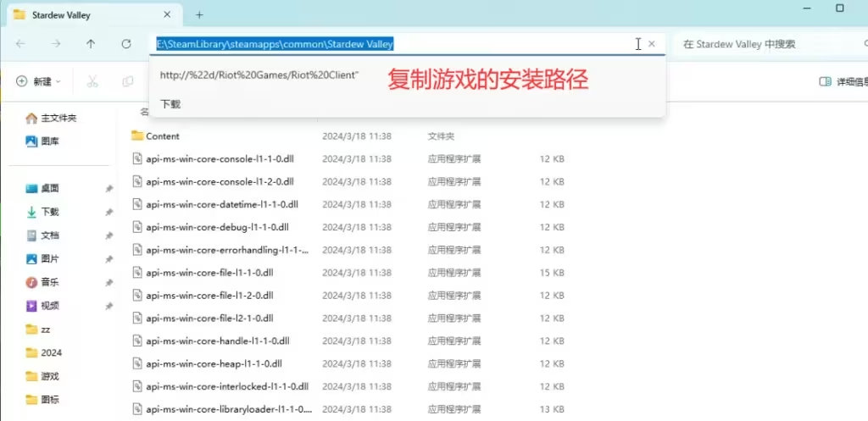Click the Content folder icon

[137, 136]
